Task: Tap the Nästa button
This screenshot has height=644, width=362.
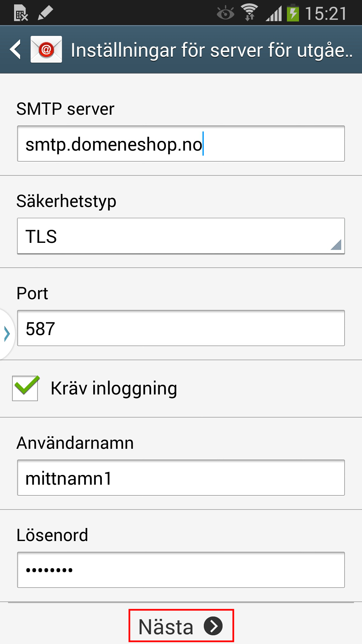Action: tap(181, 626)
